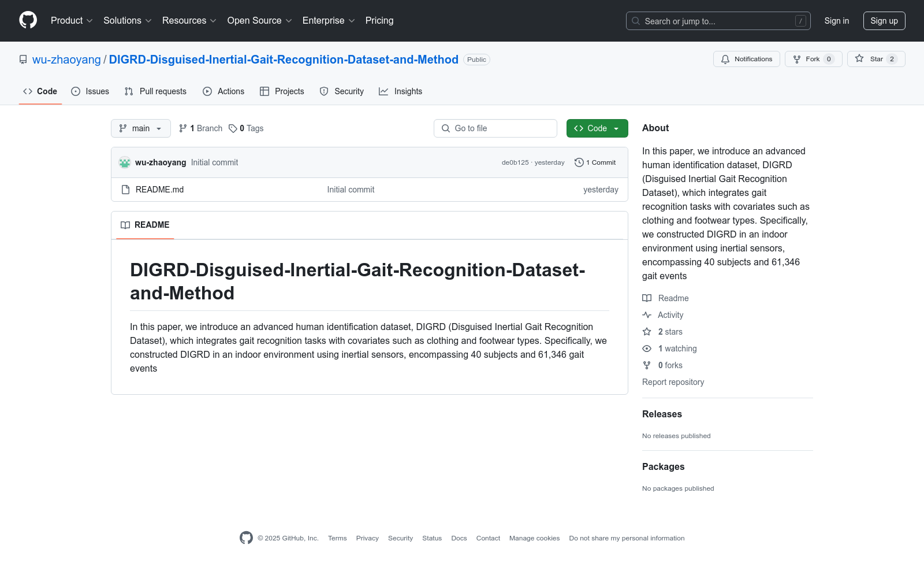Image resolution: width=924 pixels, height=578 pixels.
Task: Switch to the Actions tab
Action: [223, 91]
